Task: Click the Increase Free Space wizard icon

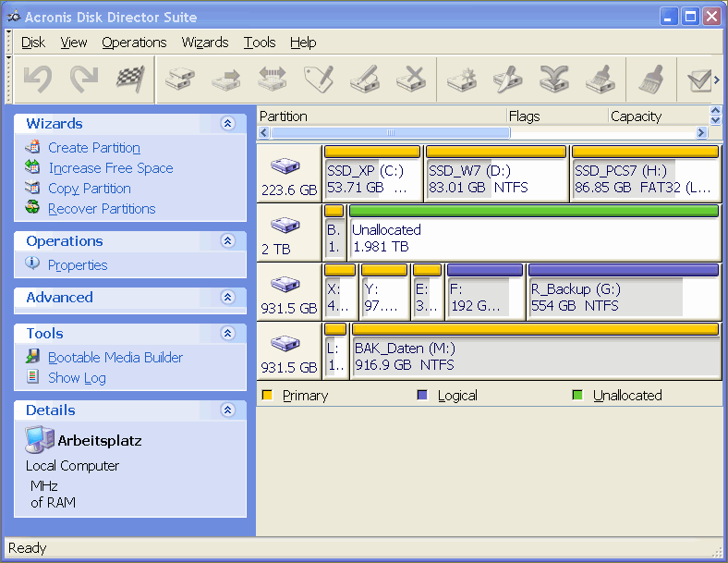Action: tap(32, 166)
